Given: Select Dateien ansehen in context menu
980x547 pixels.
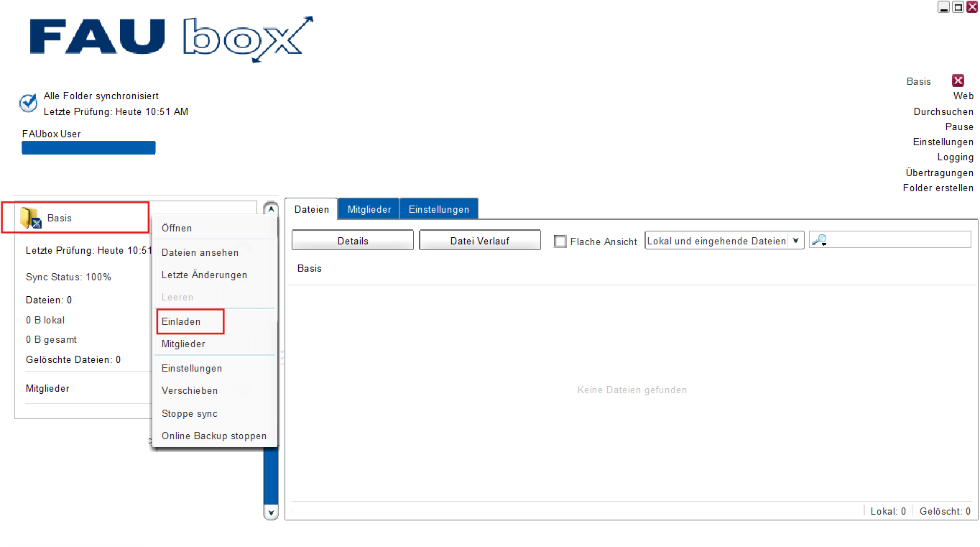Looking at the screenshot, I should tap(200, 252).
